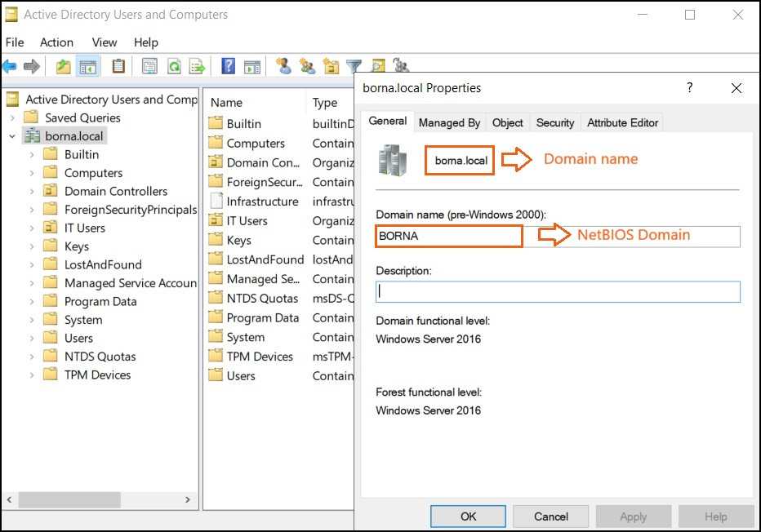Expand the LostAndFound tree node
This screenshot has width=761, height=532.
tap(32, 265)
